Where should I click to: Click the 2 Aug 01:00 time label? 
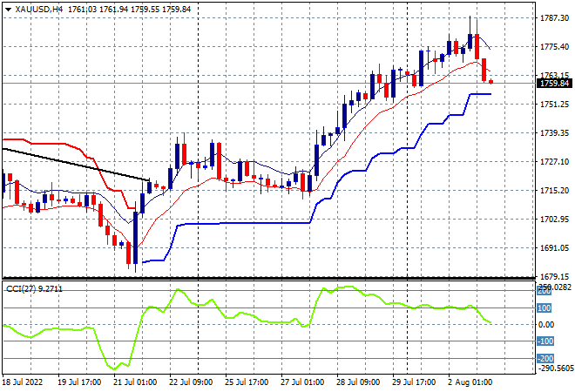coord(470,382)
